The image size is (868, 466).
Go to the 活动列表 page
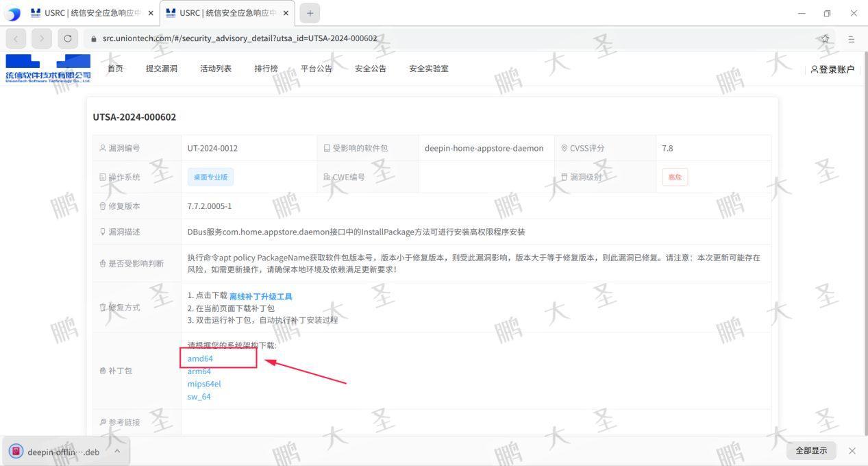click(216, 69)
